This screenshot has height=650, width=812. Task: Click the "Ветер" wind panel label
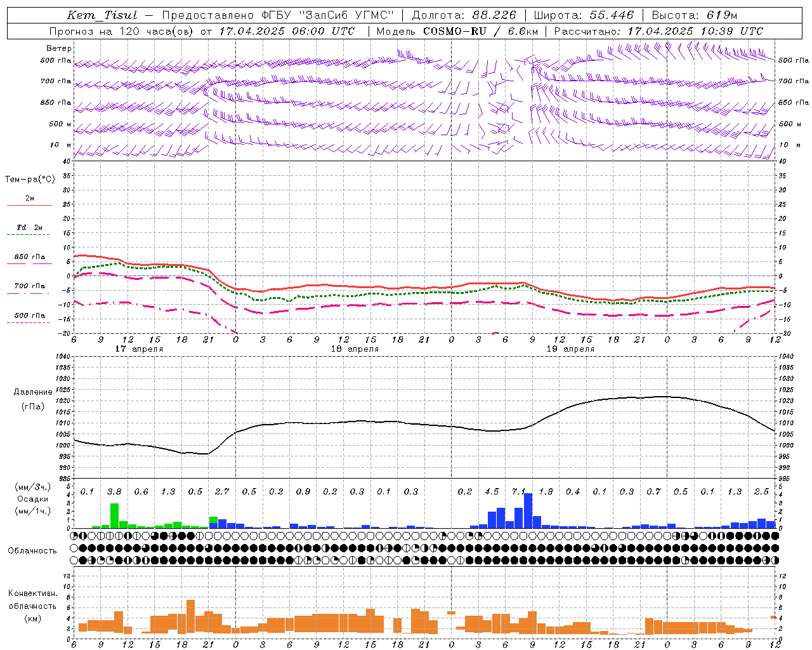click(59, 48)
